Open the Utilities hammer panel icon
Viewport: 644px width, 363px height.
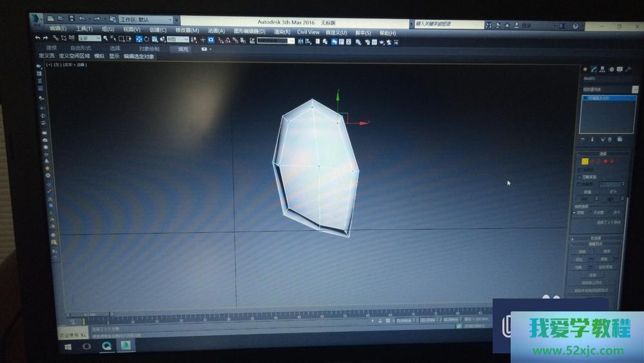point(628,68)
